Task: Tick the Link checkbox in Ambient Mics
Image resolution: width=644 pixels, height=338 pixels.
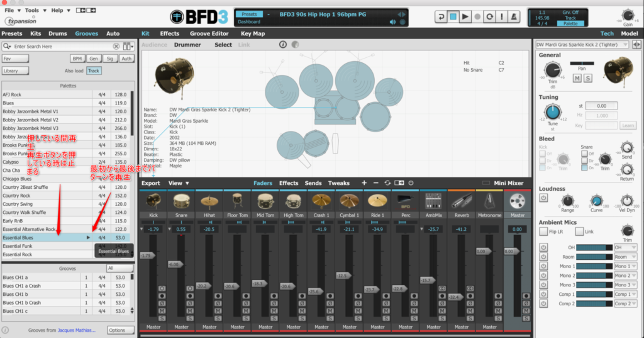Action: coord(580,232)
